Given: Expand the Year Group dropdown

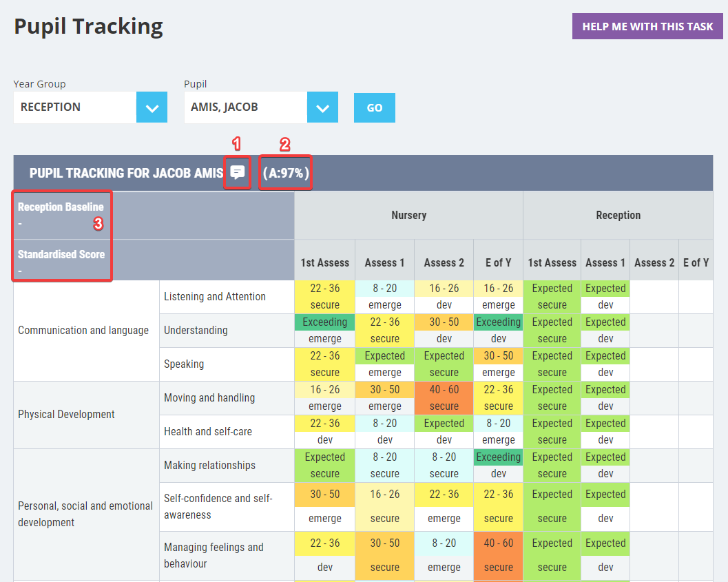Looking at the screenshot, I should (x=152, y=107).
